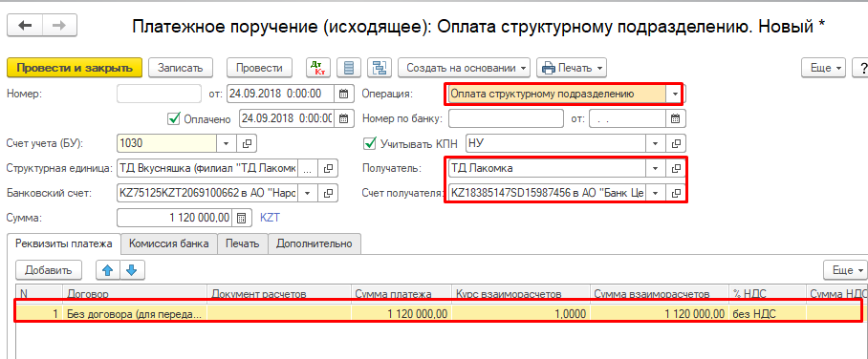Viewport: 868px width, 359px height.
Task: Open the Создать на основании menu
Action: (x=464, y=68)
